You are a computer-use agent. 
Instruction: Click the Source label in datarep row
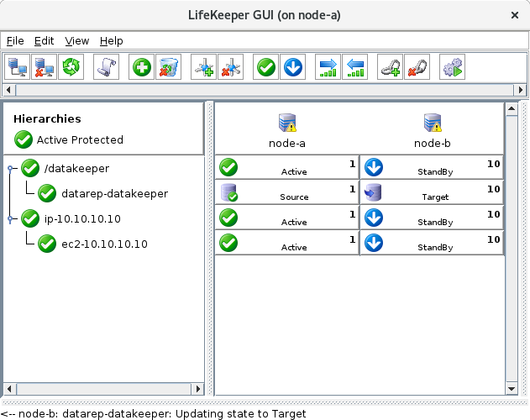click(x=294, y=197)
